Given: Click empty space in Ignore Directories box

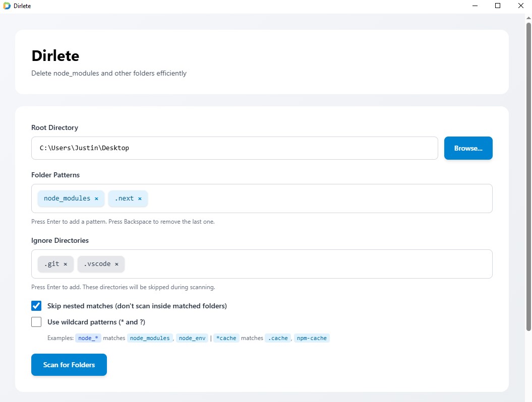Looking at the screenshot, I should click(308, 264).
